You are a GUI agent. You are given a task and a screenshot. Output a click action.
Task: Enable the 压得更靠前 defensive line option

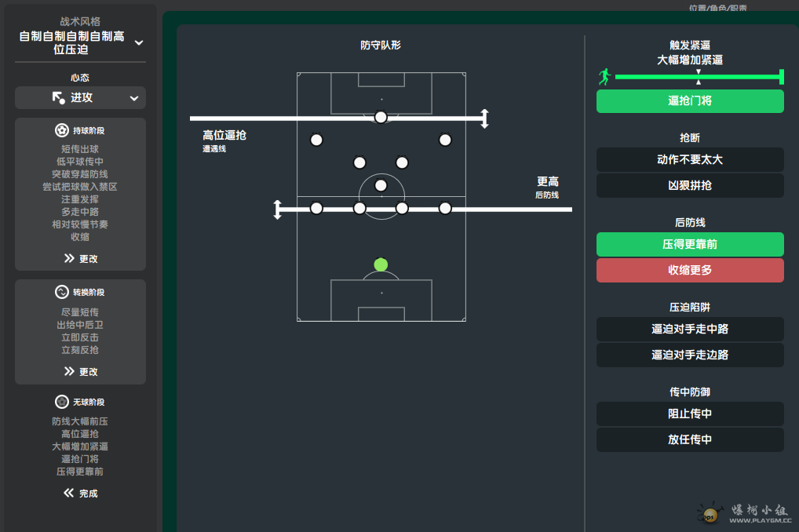(690, 244)
